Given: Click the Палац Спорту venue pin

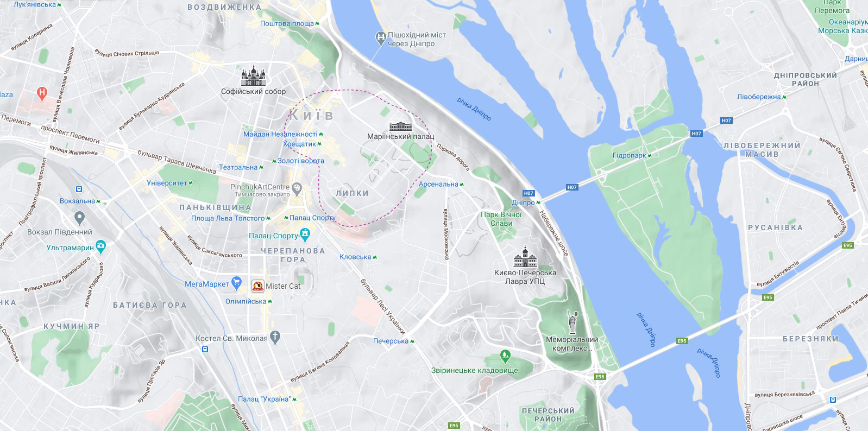Looking at the screenshot, I should [305, 235].
